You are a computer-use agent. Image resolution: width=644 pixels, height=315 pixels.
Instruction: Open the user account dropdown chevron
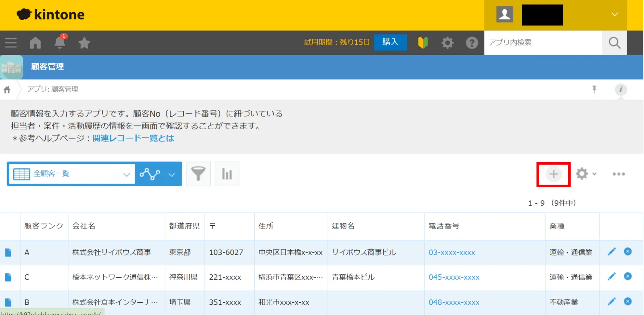[614, 14]
